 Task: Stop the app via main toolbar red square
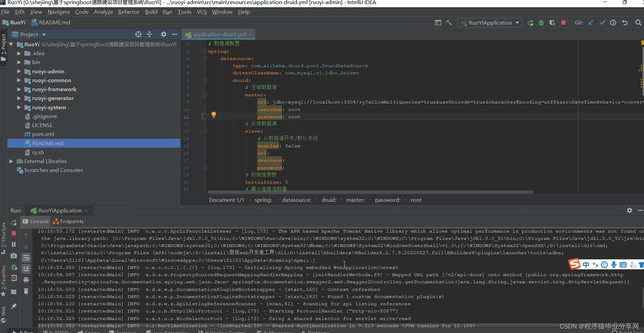point(563,23)
